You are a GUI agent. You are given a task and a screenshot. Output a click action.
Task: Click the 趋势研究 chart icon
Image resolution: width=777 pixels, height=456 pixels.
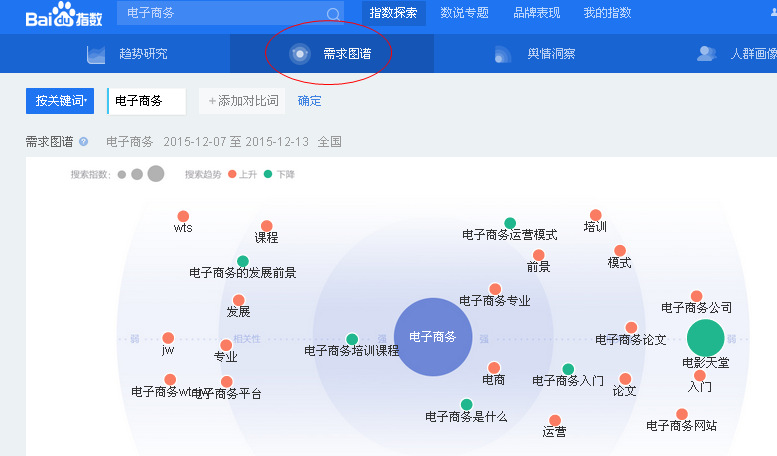click(96, 55)
